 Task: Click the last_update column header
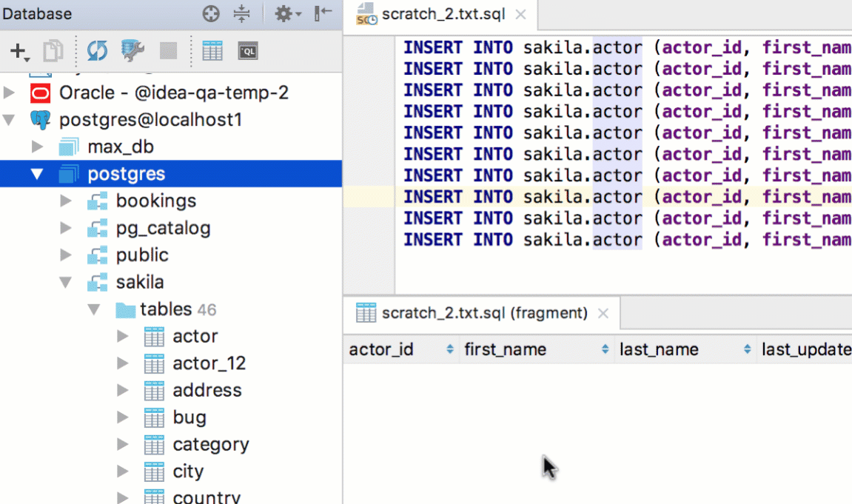pos(805,349)
